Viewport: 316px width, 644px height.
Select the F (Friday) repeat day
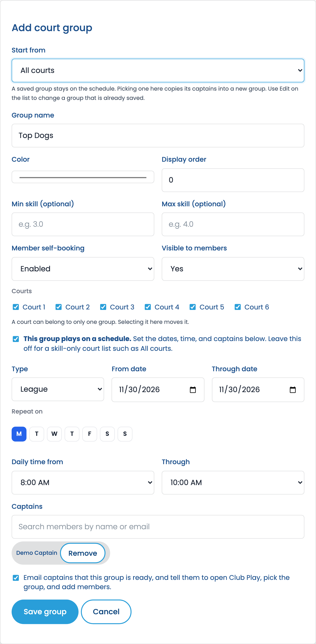tap(89, 434)
